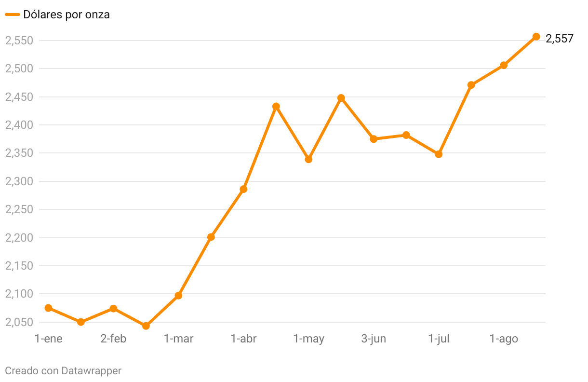The height and width of the screenshot is (382, 588).
Task: Select the 1-ago data point
Action: (x=504, y=65)
